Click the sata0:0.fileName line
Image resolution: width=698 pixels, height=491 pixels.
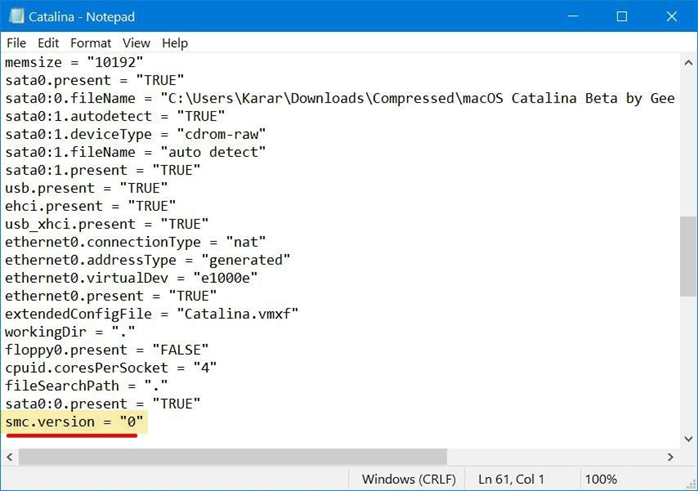pos(340,98)
